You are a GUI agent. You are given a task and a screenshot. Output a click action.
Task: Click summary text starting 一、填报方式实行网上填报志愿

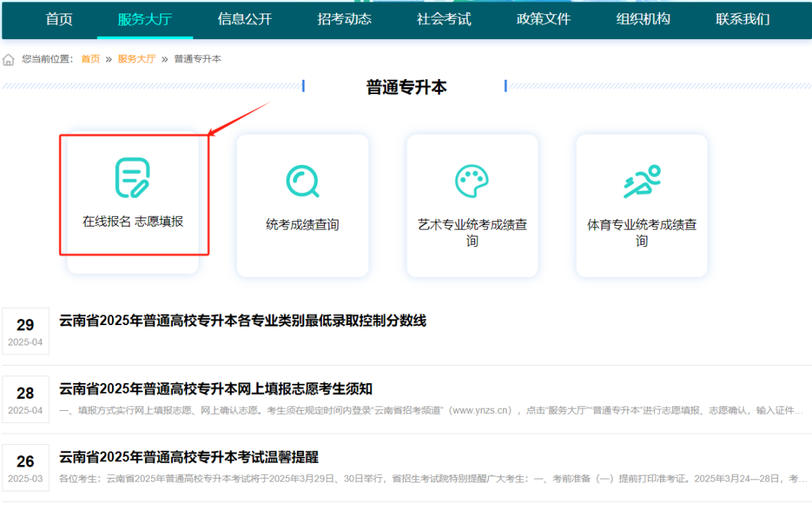point(431,410)
